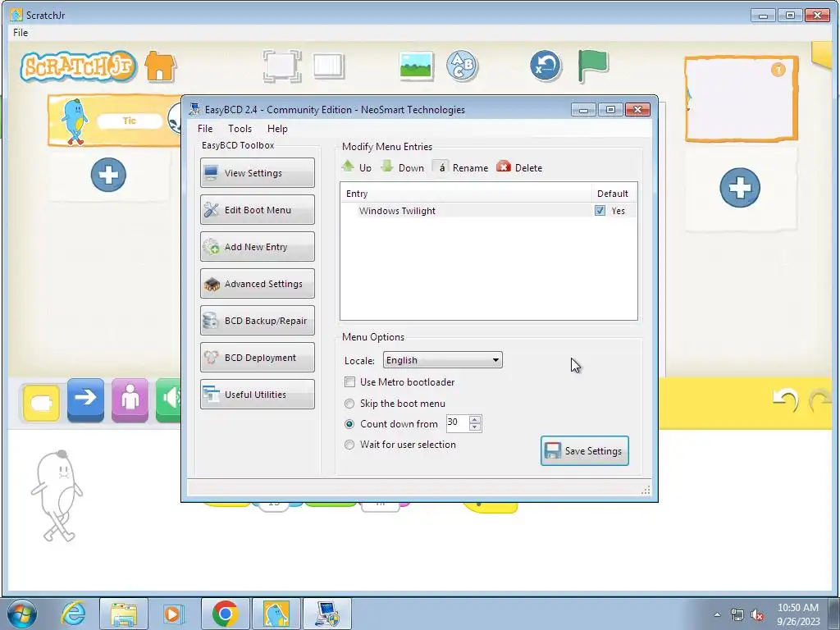
Task: Select Count down from option
Action: [x=349, y=424]
